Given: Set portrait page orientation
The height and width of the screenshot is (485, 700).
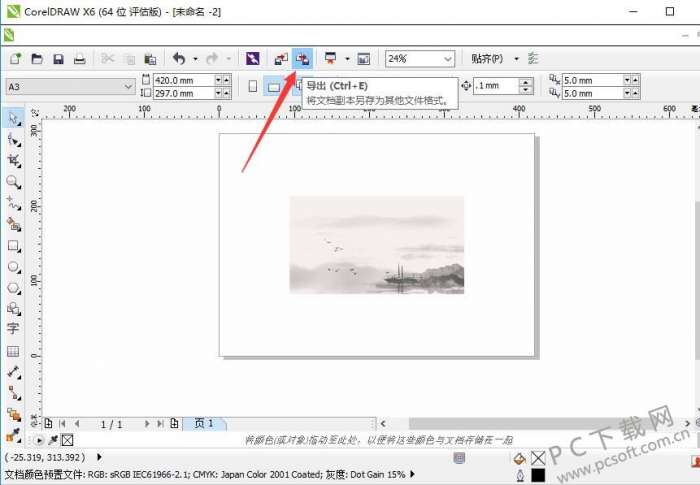Looking at the screenshot, I should coord(253,86).
